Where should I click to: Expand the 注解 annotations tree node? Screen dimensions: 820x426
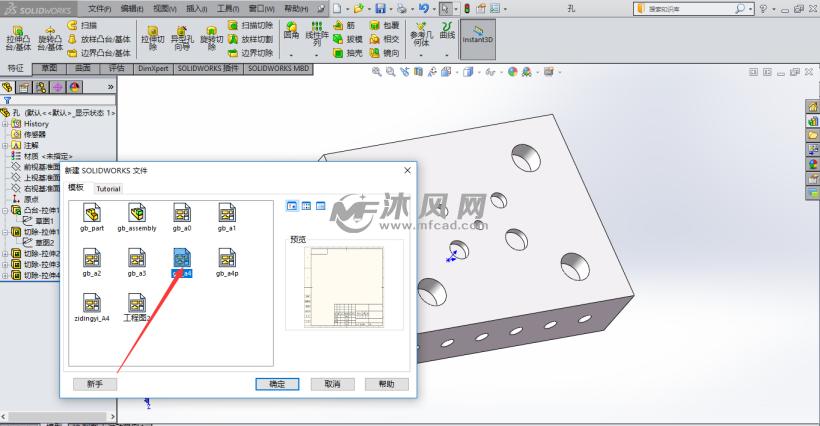point(5,145)
